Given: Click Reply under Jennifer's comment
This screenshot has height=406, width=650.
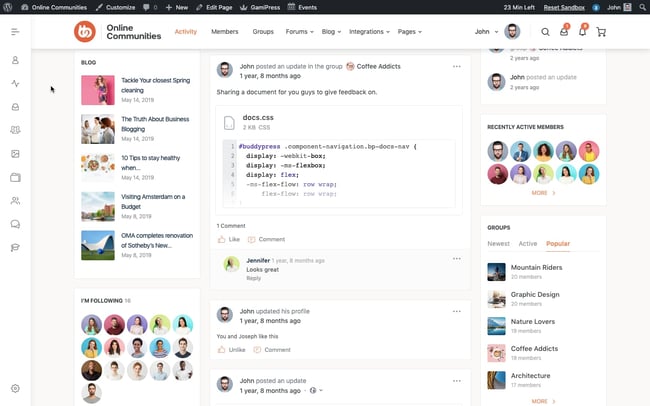Looking at the screenshot, I should pyautogui.click(x=253, y=278).
